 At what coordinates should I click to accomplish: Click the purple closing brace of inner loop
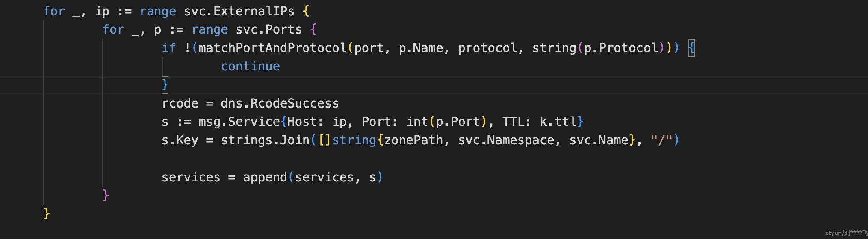coord(106,195)
